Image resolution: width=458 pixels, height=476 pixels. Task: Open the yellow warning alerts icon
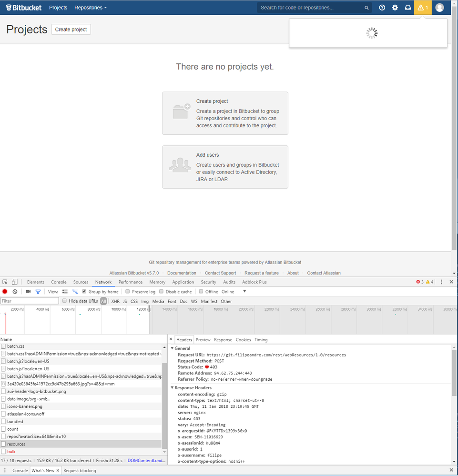423,8
